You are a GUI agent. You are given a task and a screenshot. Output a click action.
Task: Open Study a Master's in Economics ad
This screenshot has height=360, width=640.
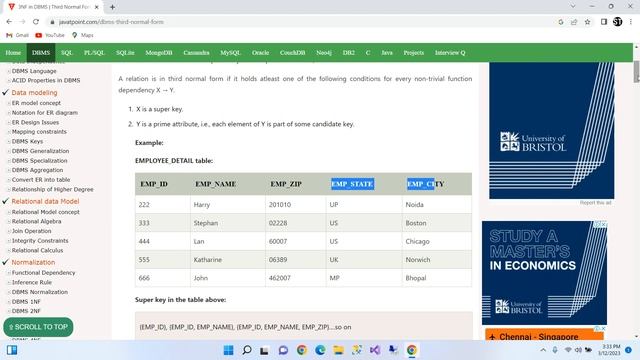(544, 273)
